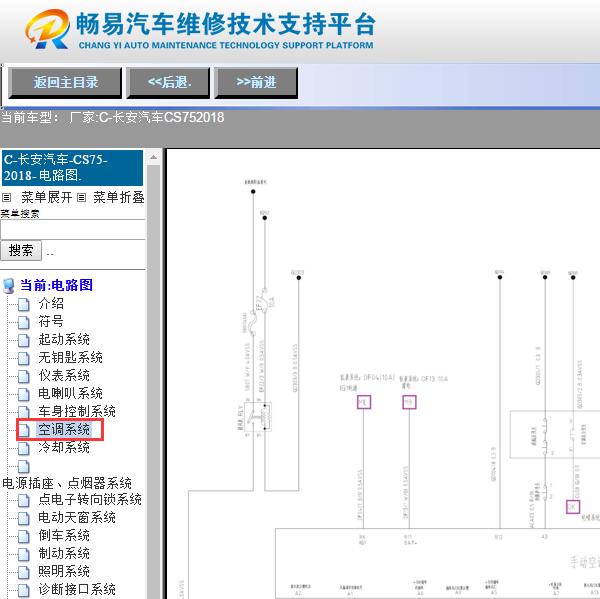600x599 pixels.
Task: Click the page icon beside 起动系统
Action: (x=24, y=341)
